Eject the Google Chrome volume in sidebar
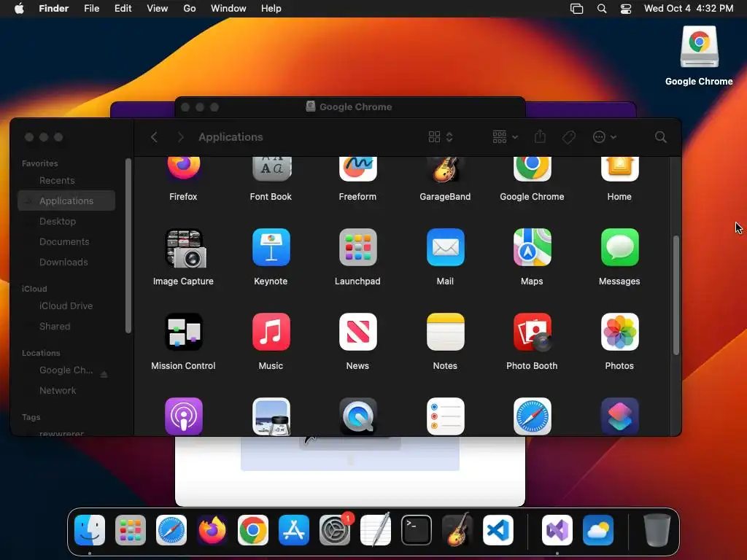 pyautogui.click(x=104, y=374)
